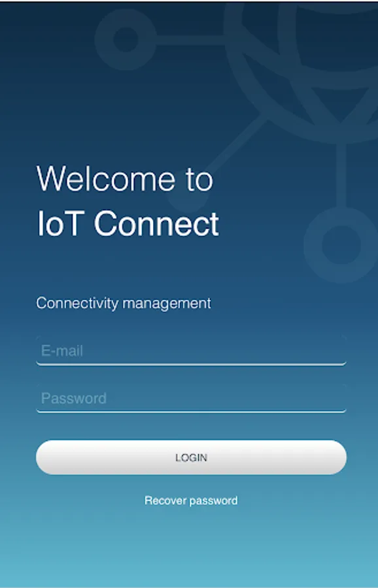Click the inner hole of the top-left ring node
Screen dimensions: 378x588
(x=126, y=39)
